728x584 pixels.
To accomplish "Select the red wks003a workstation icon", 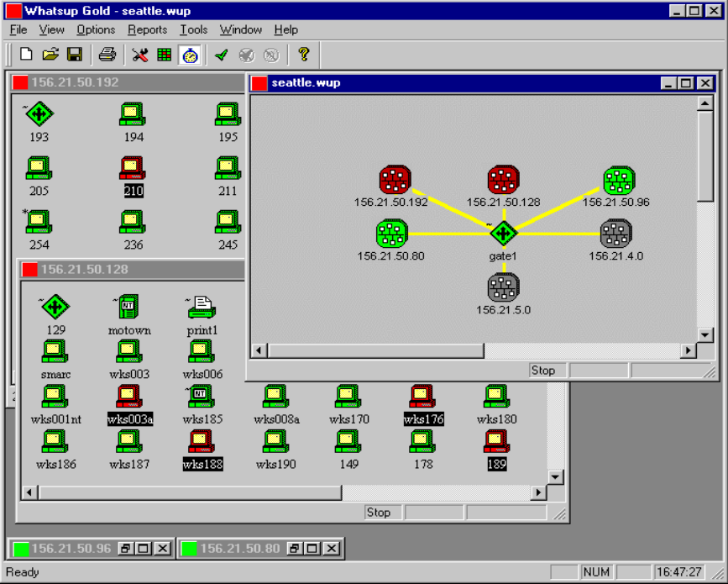I will pyautogui.click(x=128, y=397).
